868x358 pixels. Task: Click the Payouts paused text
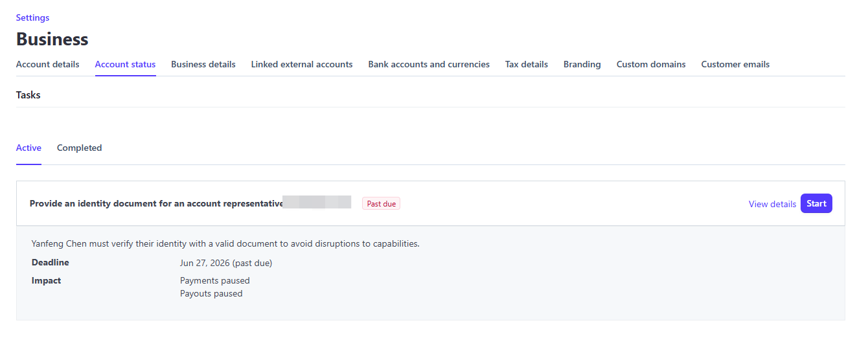click(211, 294)
